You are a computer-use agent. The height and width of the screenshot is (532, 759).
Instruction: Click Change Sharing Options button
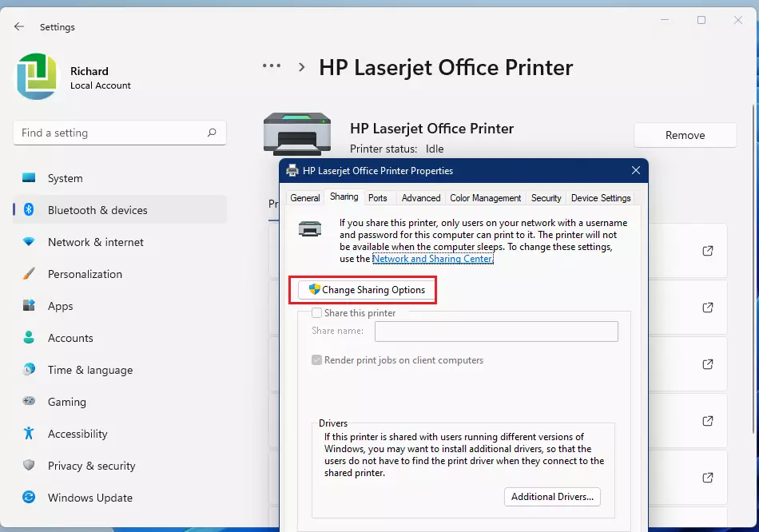[367, 290]
